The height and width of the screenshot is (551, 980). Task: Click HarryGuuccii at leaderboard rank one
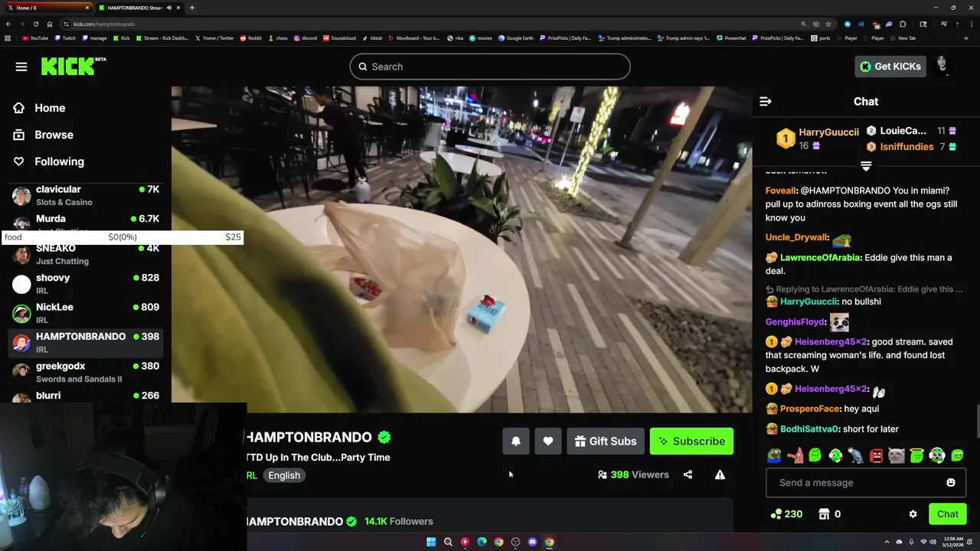[828, 132]
